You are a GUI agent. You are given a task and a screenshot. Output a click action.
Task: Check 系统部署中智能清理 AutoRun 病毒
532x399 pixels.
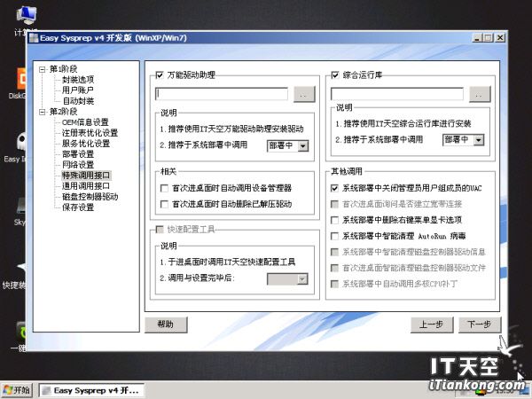coord(334,236)
